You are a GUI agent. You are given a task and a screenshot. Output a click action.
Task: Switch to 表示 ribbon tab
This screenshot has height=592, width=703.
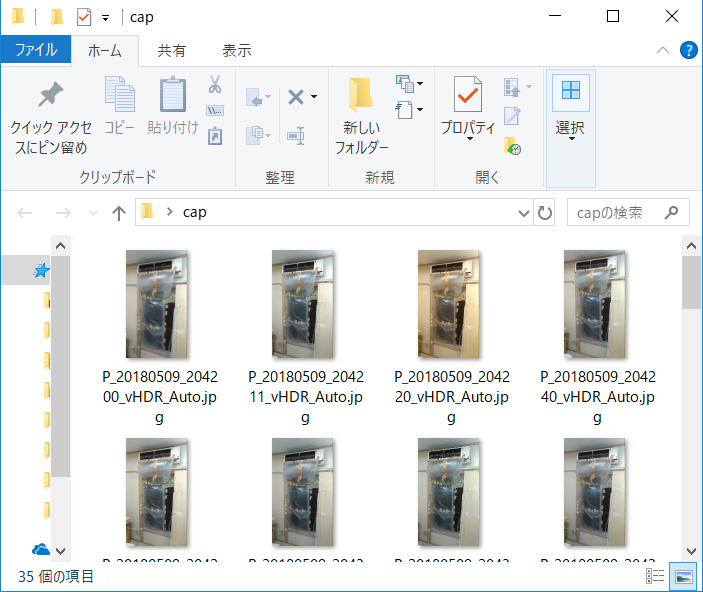(x=237, y=51)
